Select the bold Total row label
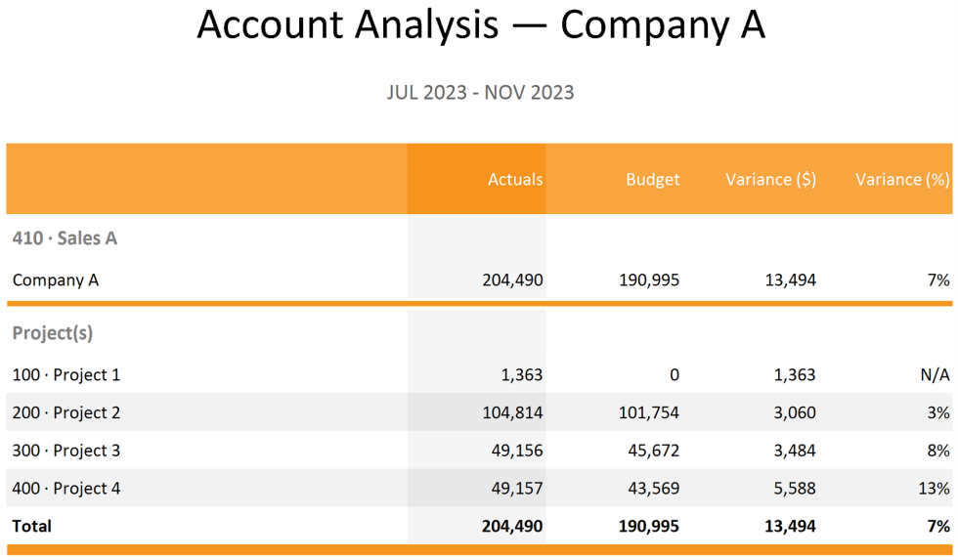 pyautogui.click(x=31, y=527)
